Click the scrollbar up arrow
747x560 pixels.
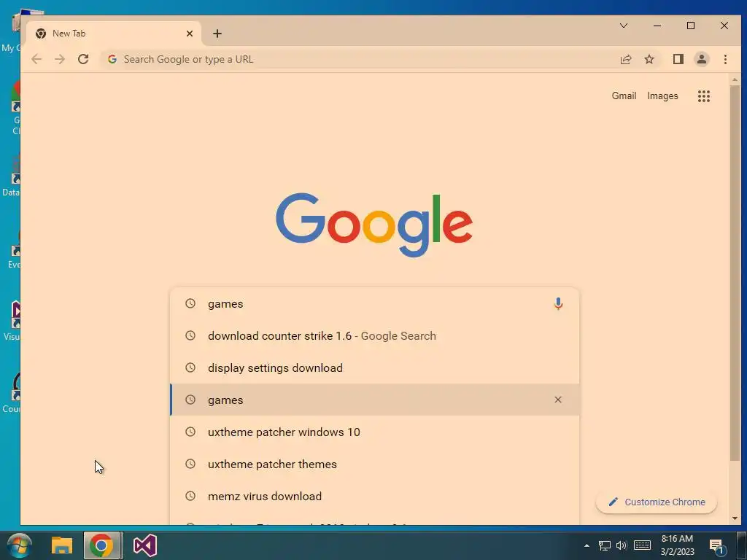(x=735, y=79)
